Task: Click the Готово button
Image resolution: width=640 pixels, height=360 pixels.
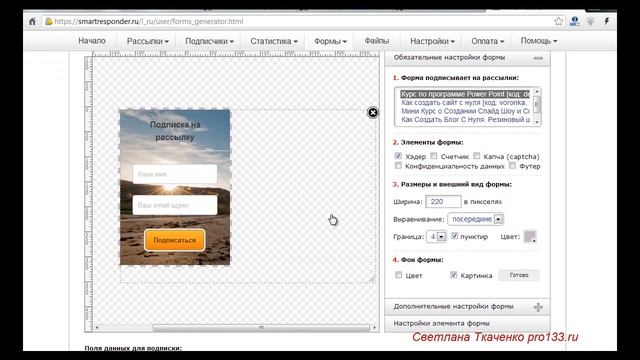Action: point(519,276)
